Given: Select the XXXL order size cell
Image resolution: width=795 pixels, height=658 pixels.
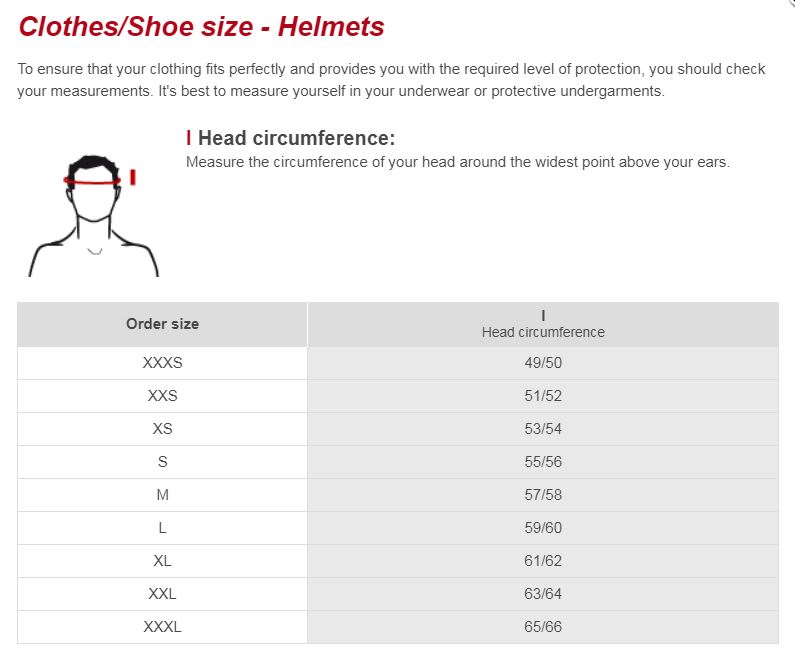Looking at the screenshot, I should point(162,627).
